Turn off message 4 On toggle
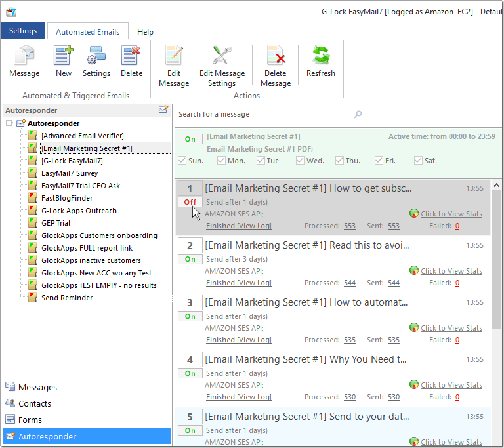The image size is (504, 448). [190, 373]
